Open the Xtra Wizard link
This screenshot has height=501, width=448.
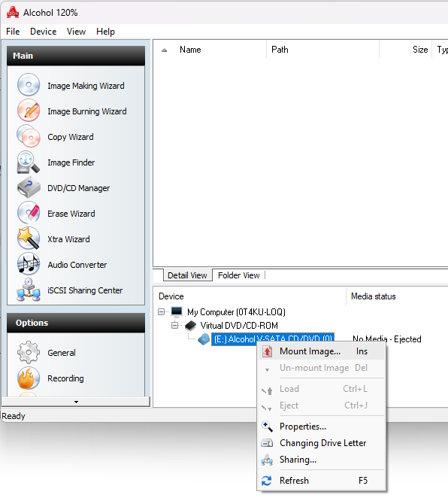coord(68,239)
